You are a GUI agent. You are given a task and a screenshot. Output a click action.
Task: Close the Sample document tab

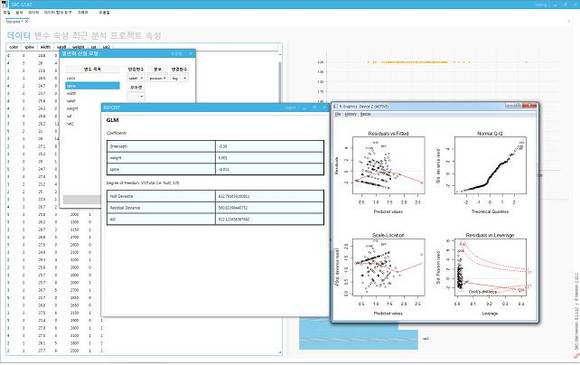coord(27,22)
